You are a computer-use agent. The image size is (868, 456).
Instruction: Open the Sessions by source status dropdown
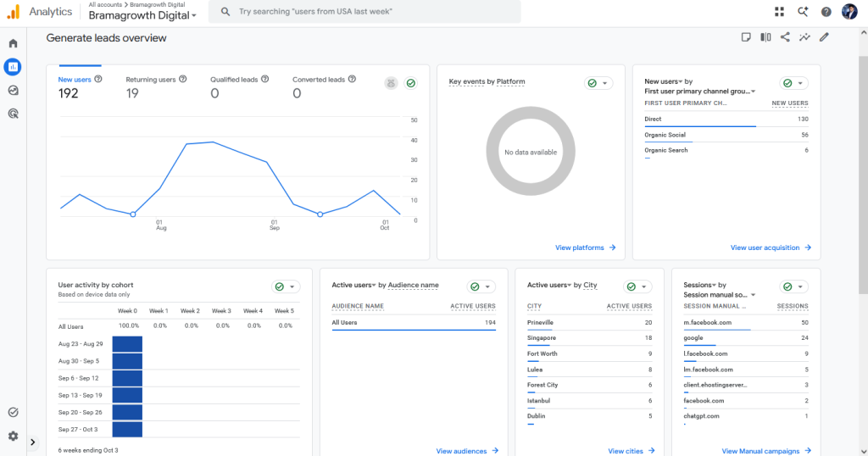793,286
